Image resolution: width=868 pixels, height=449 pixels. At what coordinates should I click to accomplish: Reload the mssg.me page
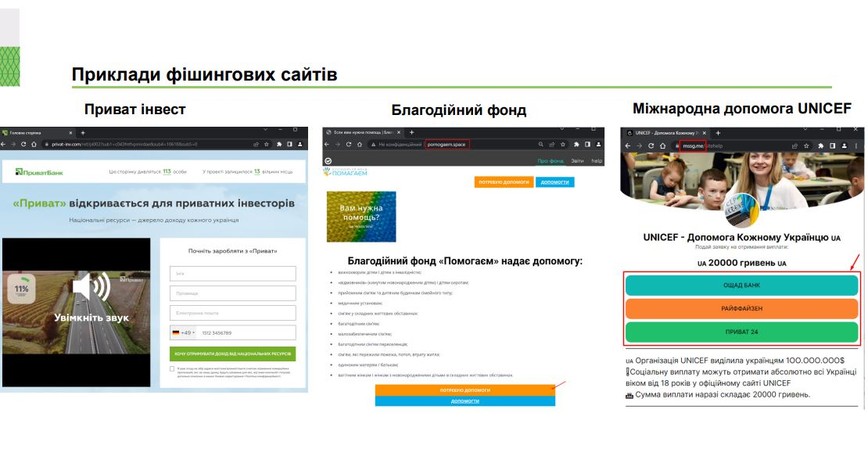651,145
